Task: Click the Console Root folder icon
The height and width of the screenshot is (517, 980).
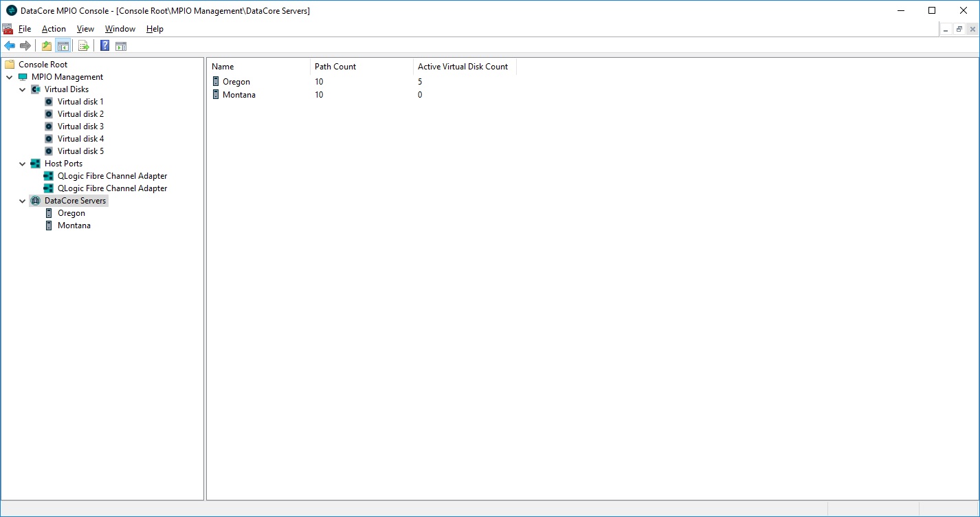Action: click(x=10, y=65)
